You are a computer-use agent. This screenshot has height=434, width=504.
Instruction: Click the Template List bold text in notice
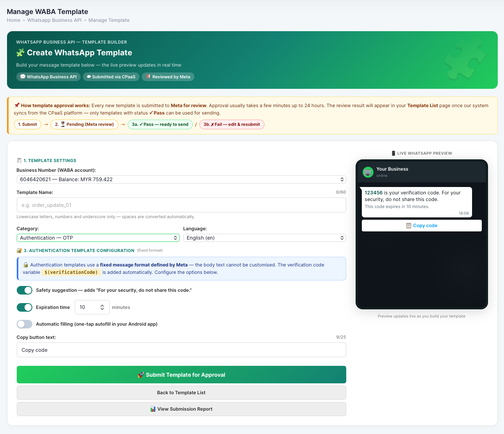click(423, 106)
